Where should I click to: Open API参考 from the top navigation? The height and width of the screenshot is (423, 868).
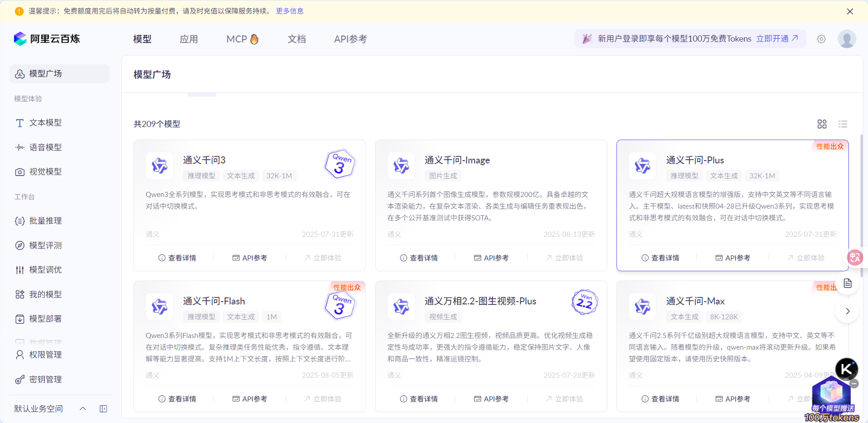[x=350, y=39]
